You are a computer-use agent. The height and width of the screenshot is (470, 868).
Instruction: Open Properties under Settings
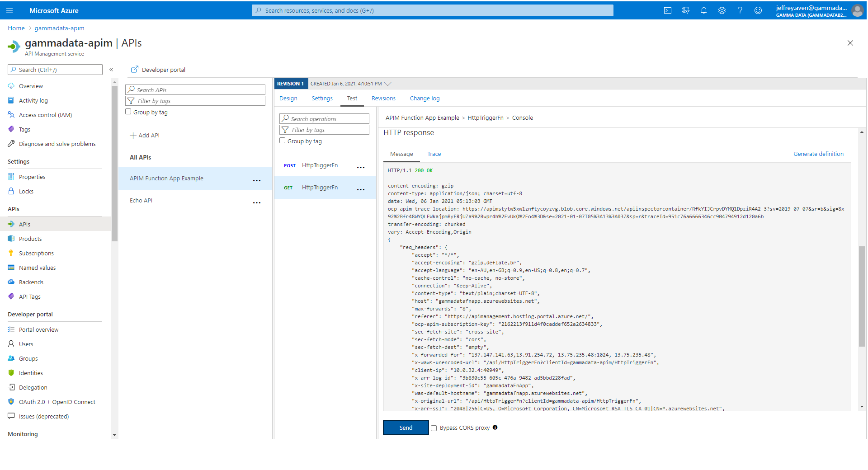point(32,177)
